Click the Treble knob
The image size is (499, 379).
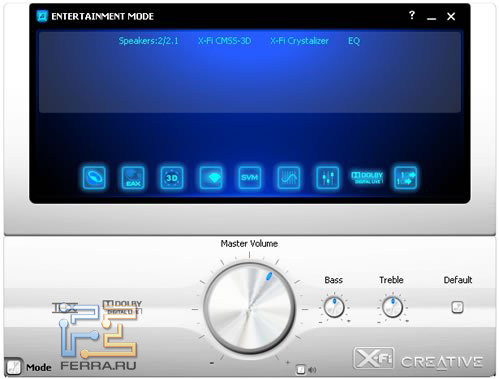tap(392, 307)
